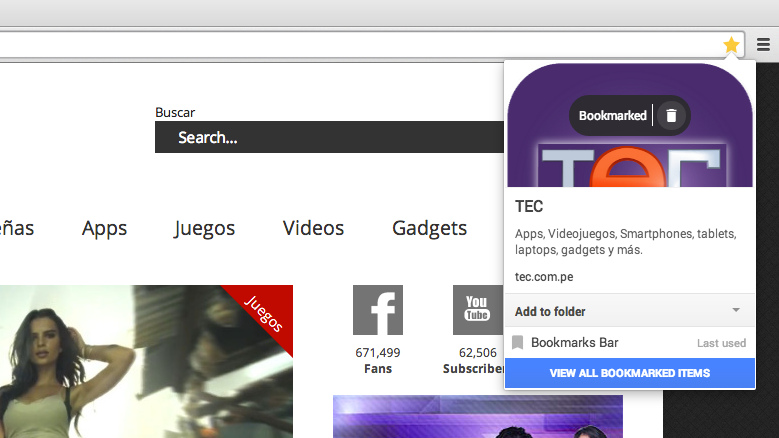Open the Juegos article thumbnail with woman
This screenshot has height=438, width=779.
pos(146,362)
